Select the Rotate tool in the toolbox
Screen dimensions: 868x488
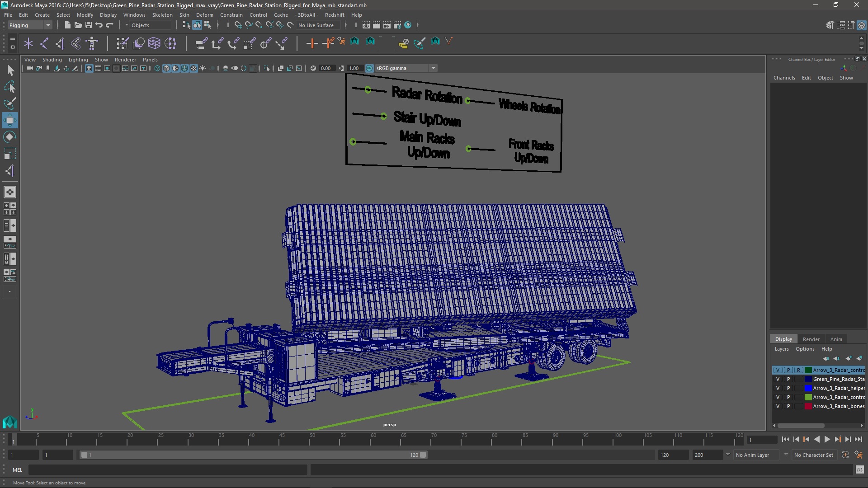(9, 137)
